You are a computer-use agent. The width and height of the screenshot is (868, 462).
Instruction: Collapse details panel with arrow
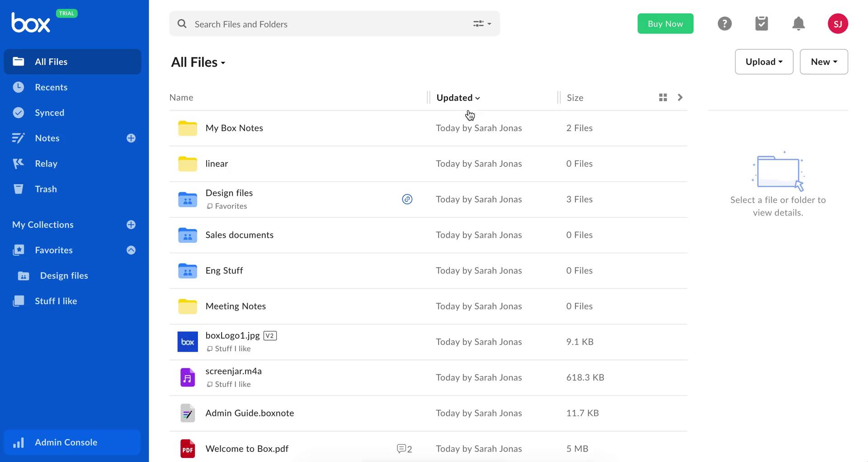(x=680, y=97)
